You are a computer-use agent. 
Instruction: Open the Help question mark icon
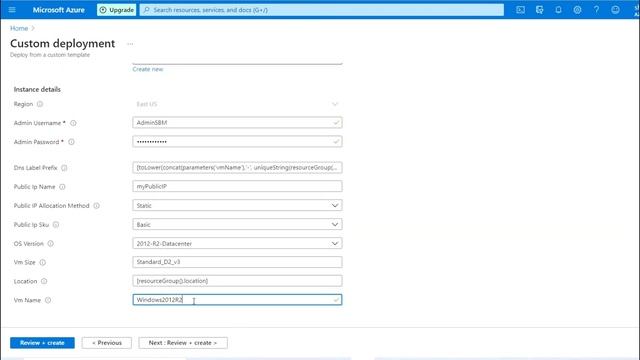point(596,10)
